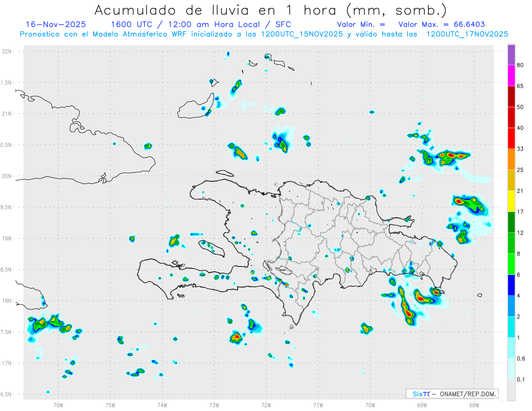Click the '70W' longitude label
Image resolution: width=532 pixels, height=411 pixels.
(370, 405)
